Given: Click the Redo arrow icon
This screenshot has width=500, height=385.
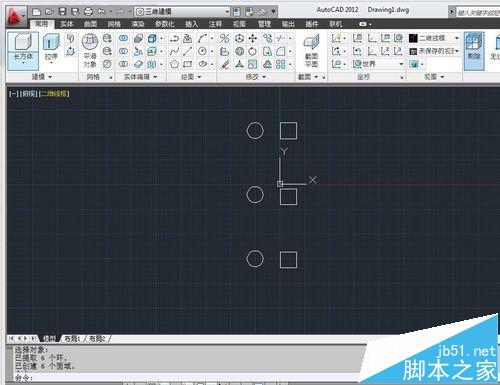Looking at the screenshot, I should [121, 12].
